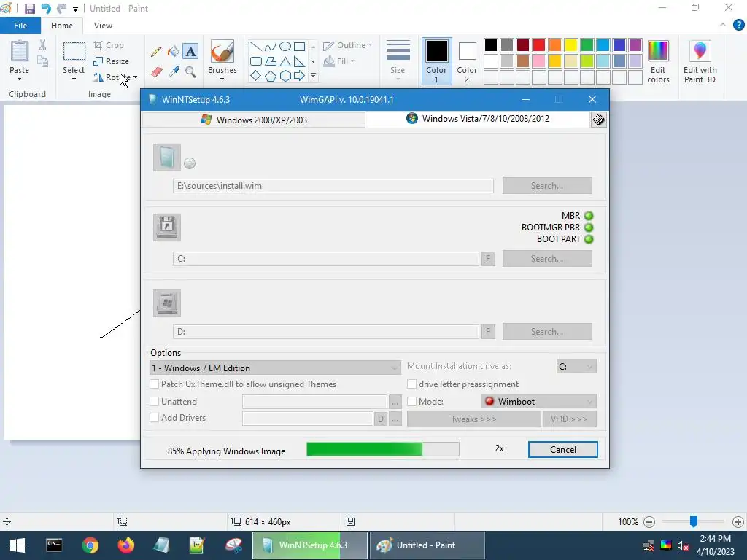Screen dimensions: 747x560
Task: Open the Wimboot mode dropdown
Action: coord(539,402)
